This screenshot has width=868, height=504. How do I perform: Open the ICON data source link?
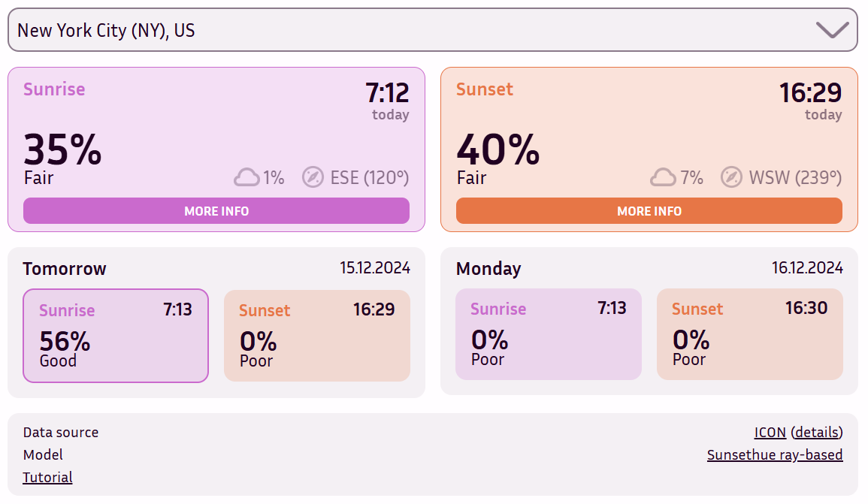[770, 433]
